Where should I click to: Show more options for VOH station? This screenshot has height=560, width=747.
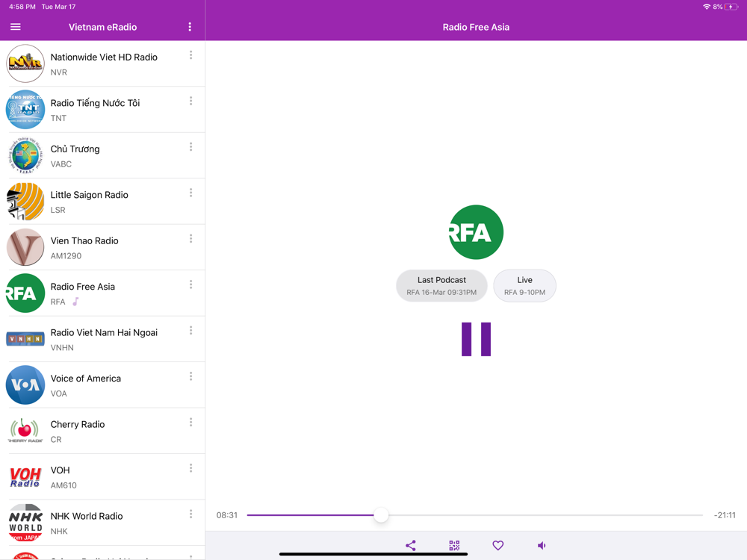click(x=191, y=468)
